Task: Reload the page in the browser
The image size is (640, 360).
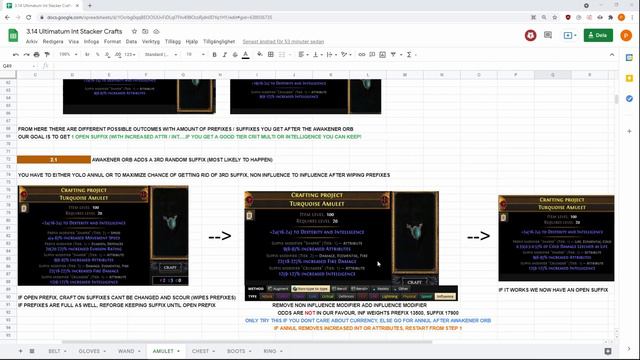Action: (29, 18)
